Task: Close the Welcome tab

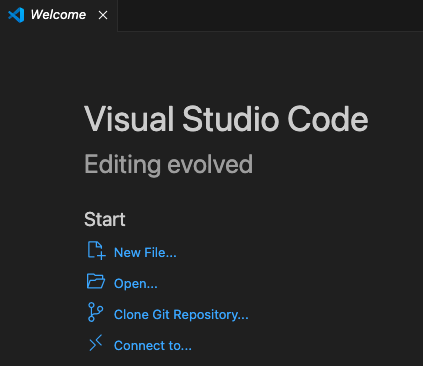Action: pos(103,15)
